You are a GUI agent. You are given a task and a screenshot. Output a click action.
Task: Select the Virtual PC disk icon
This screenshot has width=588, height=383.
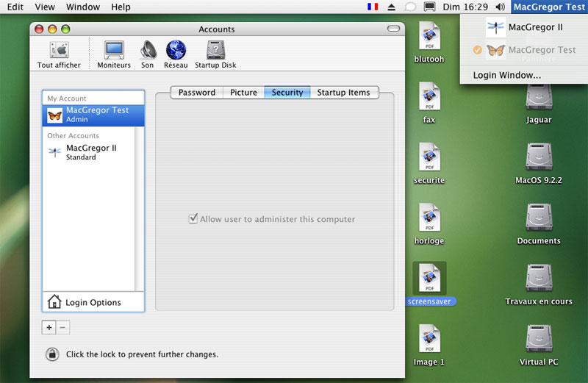539,338
